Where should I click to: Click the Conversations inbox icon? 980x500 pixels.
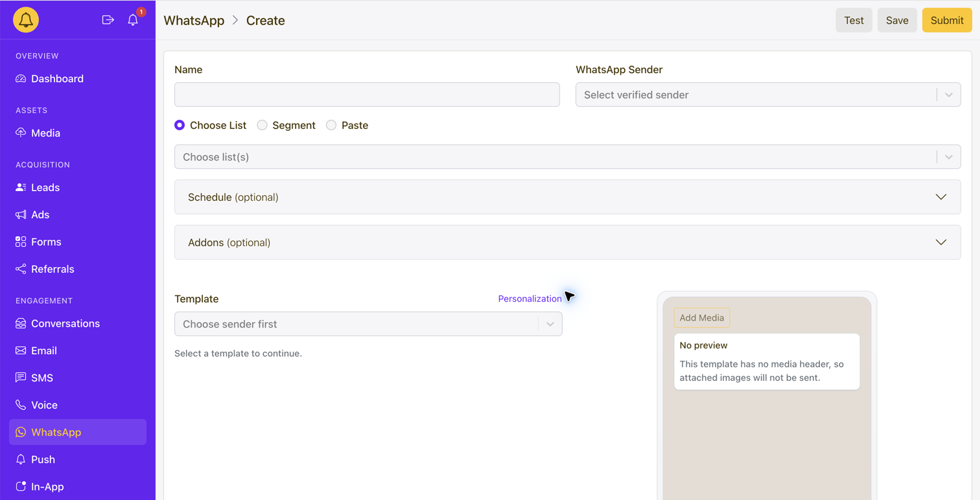[x=21, y=323]
